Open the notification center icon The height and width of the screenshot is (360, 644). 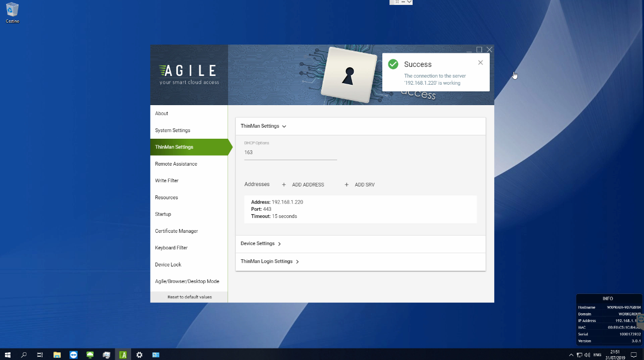click(634, 354)
